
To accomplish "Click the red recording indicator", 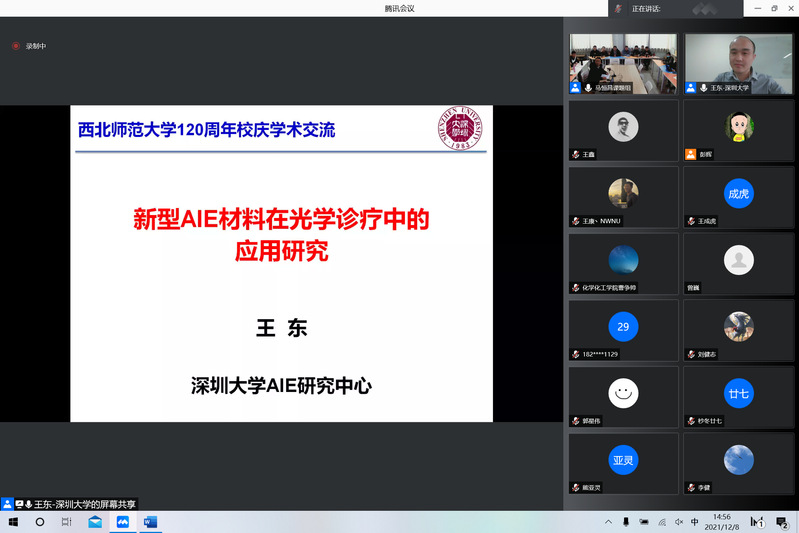I will point(15,46).
